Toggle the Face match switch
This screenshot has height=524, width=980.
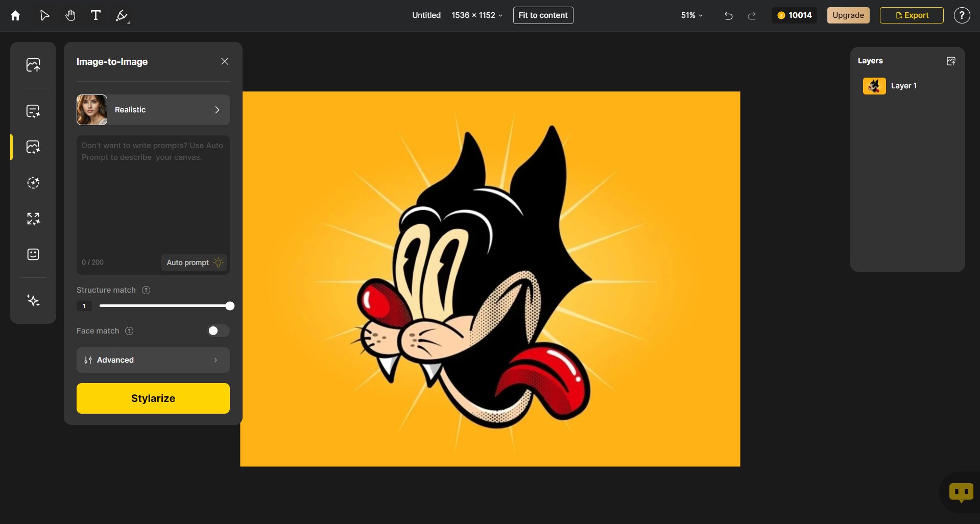218,331
